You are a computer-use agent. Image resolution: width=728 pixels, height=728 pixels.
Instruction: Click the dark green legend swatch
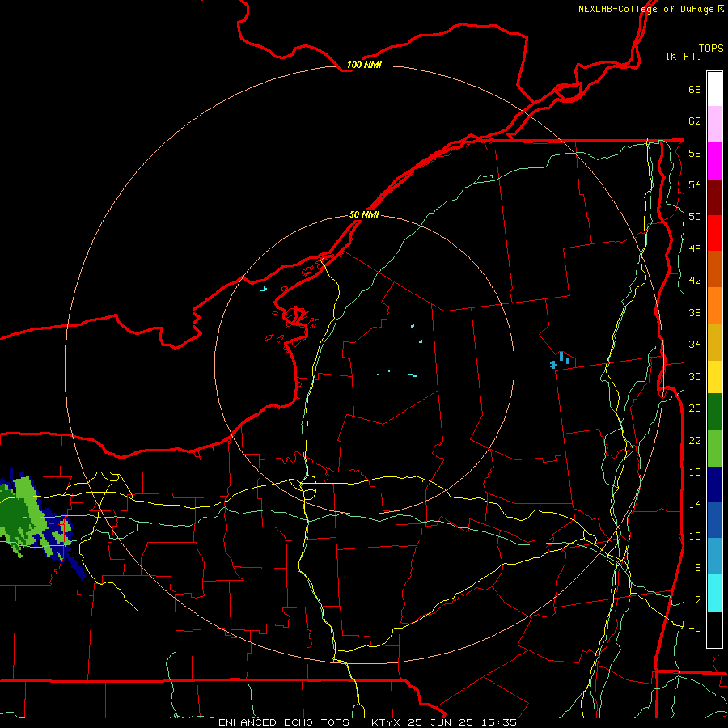click(x=714, y=412)
